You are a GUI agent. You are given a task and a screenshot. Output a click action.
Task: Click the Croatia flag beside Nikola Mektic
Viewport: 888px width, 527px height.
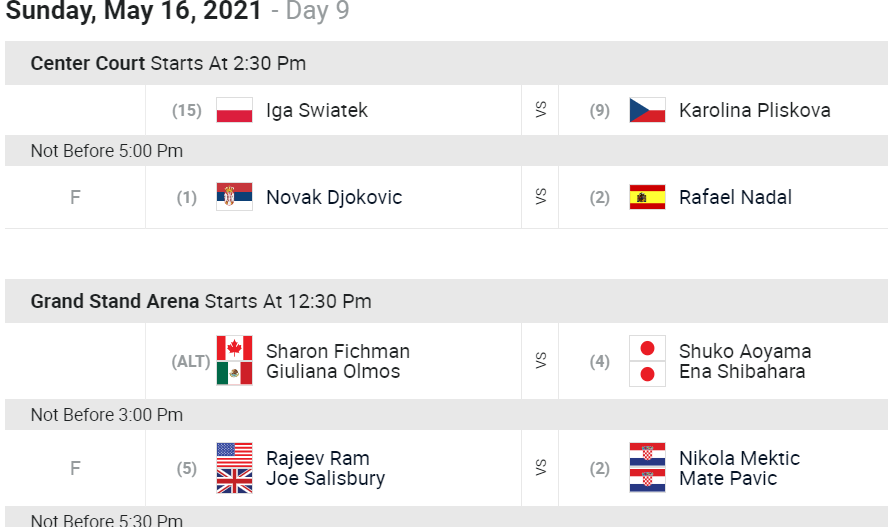pyautogui.click(x=647, y=455)
